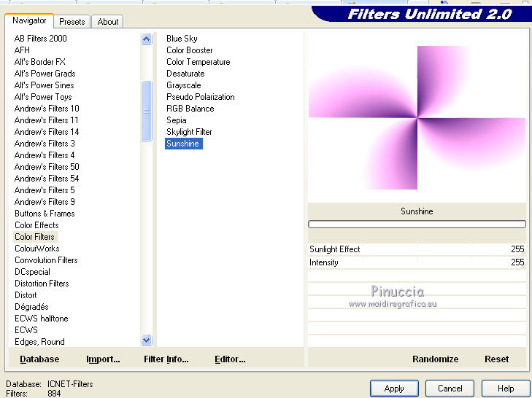Screen dimensions: 532x398
Task: Click the Sunshine progress bar
Action: pos(417,224)
